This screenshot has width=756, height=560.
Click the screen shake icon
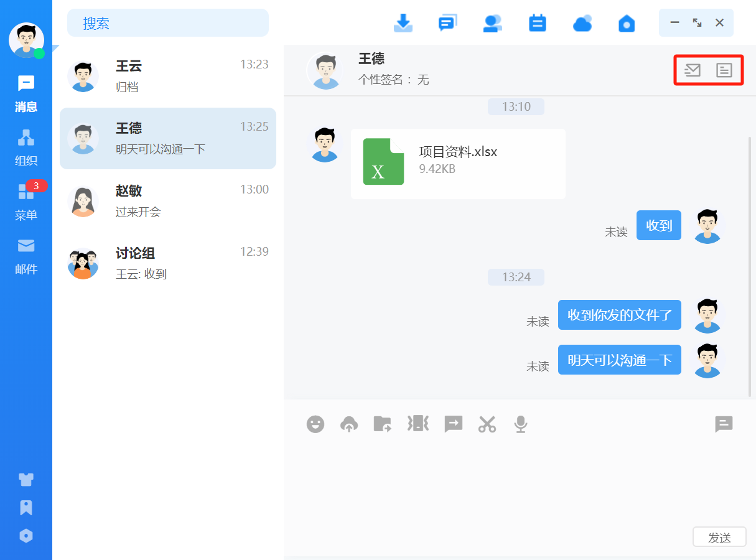coord(418,424)
